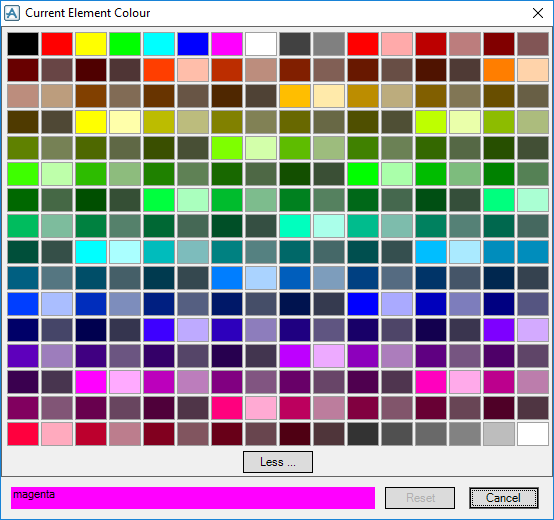
Task: Pick the pale cream swatch in third row
Action: (329, 96)
